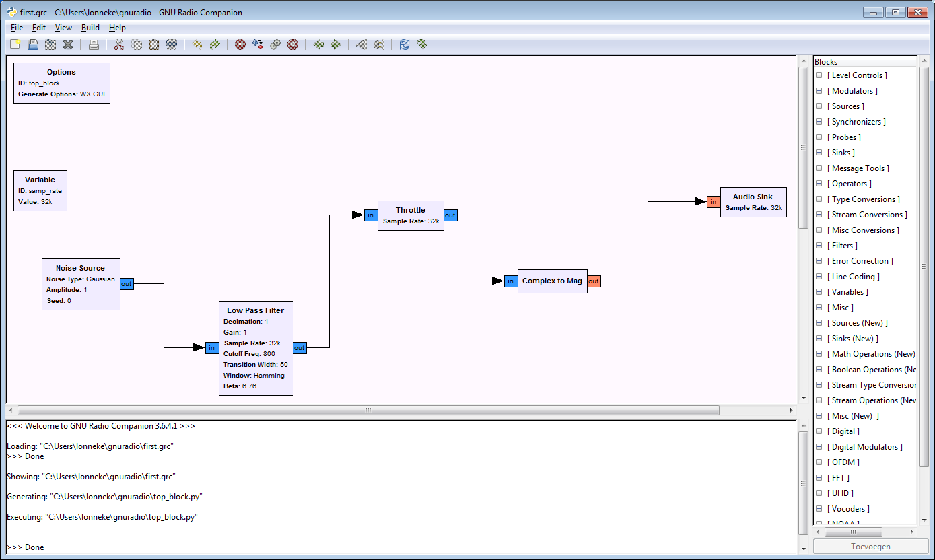Reload the blocks tree
The image size is (935, 560).
403,44
